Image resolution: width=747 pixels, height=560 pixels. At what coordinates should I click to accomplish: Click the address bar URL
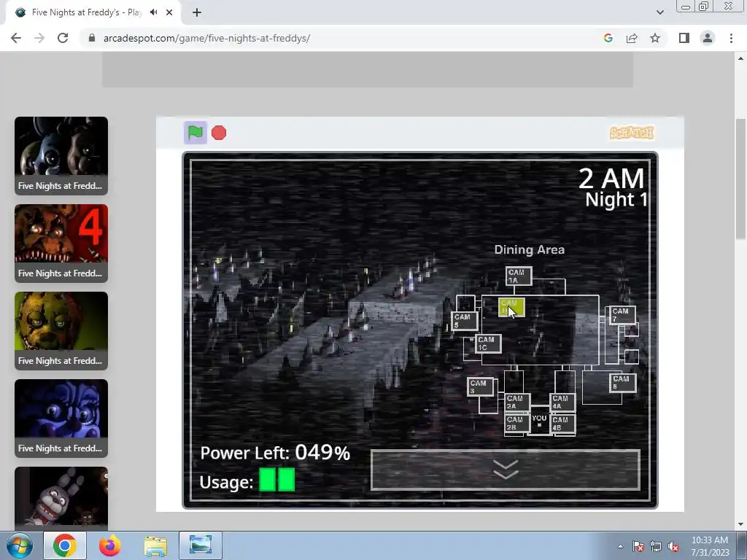coord(206,38)
